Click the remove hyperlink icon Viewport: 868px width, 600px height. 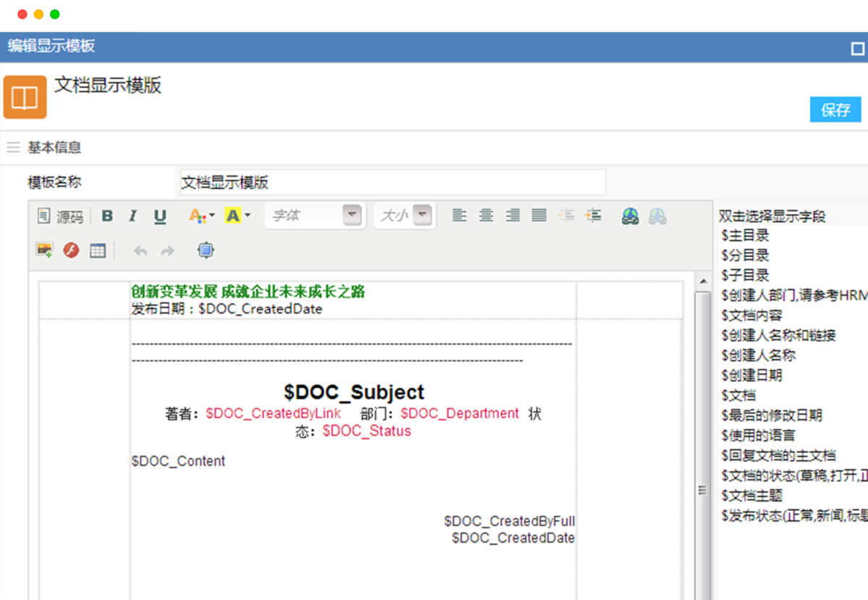click(x=657, y=216)
